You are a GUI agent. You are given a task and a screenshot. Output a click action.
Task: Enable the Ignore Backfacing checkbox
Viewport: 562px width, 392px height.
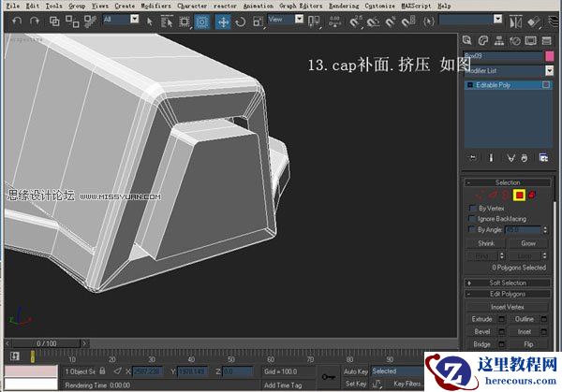[472, 218]
